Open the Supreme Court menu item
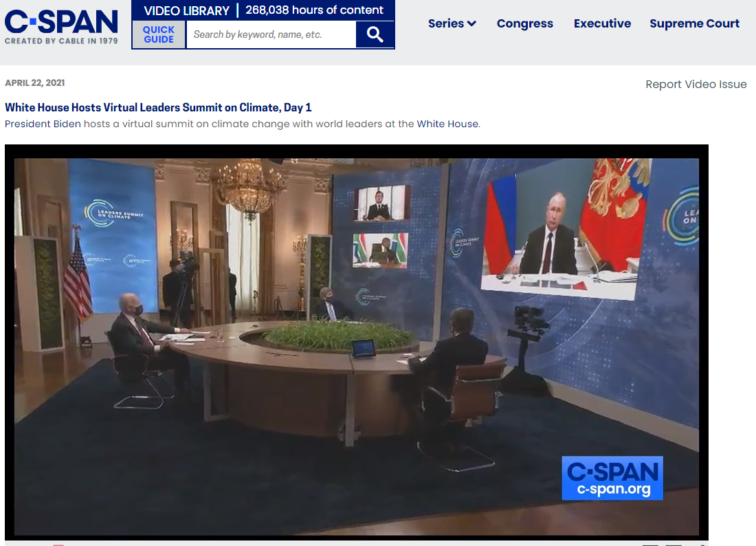Image resolution: width=756 pixels, height=546 pixels. (694, 23)
